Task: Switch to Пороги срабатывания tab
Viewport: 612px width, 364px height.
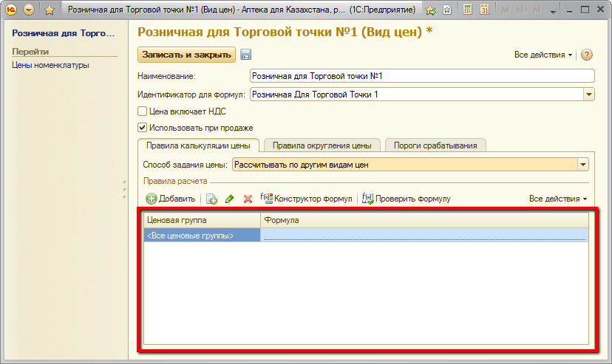Action: tap(435, 145)
